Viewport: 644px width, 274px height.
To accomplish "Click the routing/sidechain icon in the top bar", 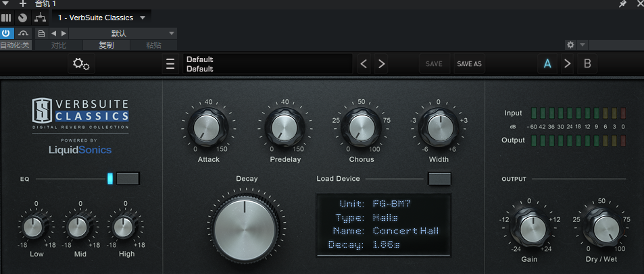I will click(40, 17).
